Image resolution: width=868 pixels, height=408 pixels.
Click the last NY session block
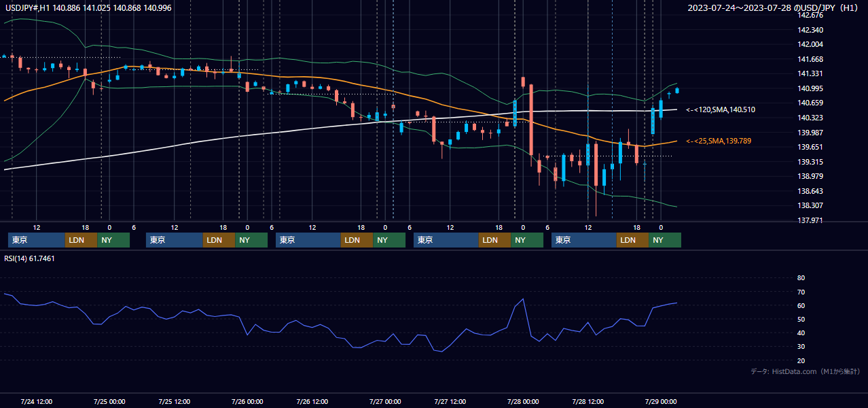point(665,240)
